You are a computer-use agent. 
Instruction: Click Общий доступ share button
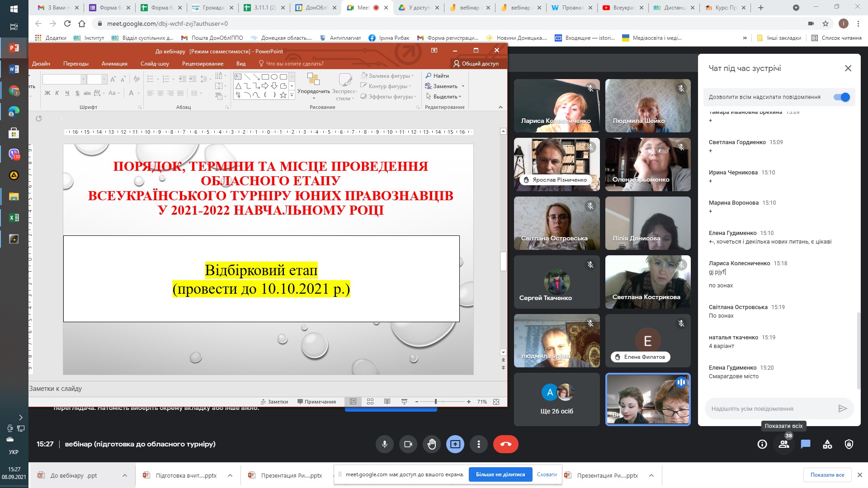coord(476,64)
